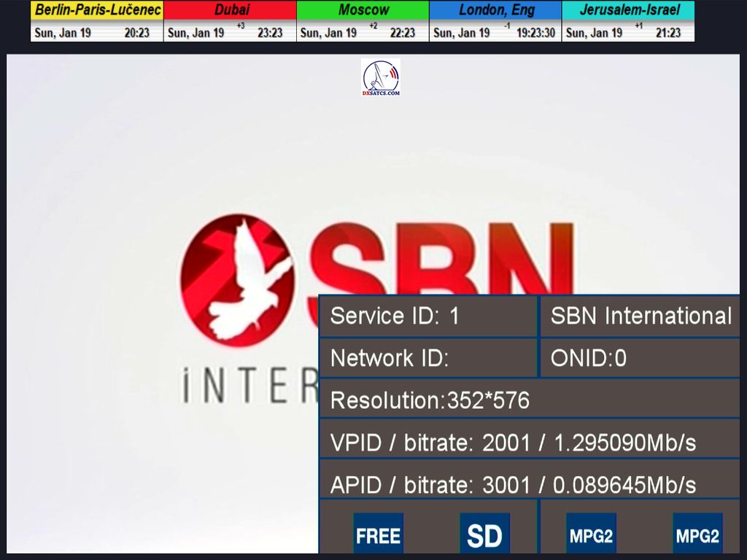Select the FREE encryption status badge
The width and height of the screenshot is (747, 560).
378,536
